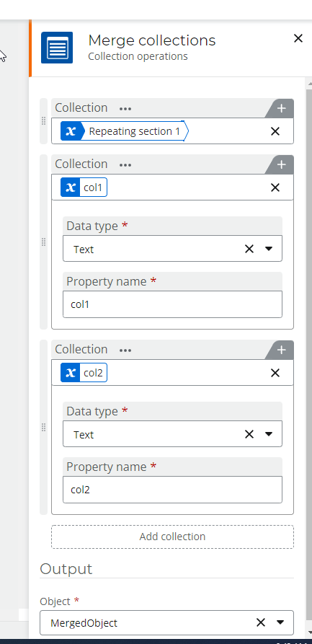Remove the col2 variable from collection
Viewport: 312px width, 644px height.
pyautogui.click(x=275, y=373)
